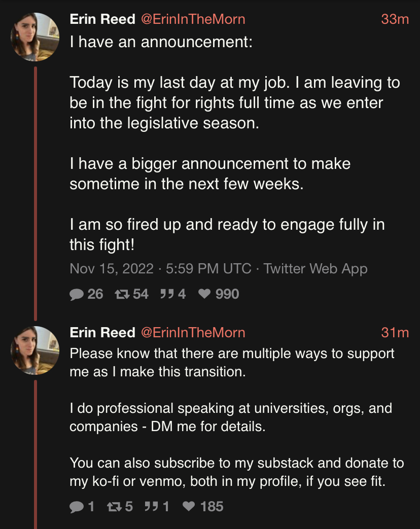Click the Erin Reed name on the second tweet
Screen dimensions: 420x529
pos(102,333)
